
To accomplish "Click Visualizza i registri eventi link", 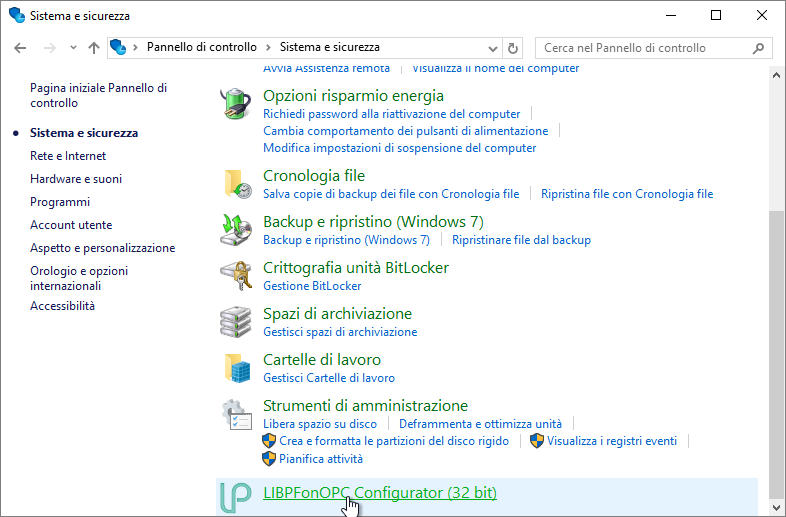I will pyautogui.click(x=612, y=441).
